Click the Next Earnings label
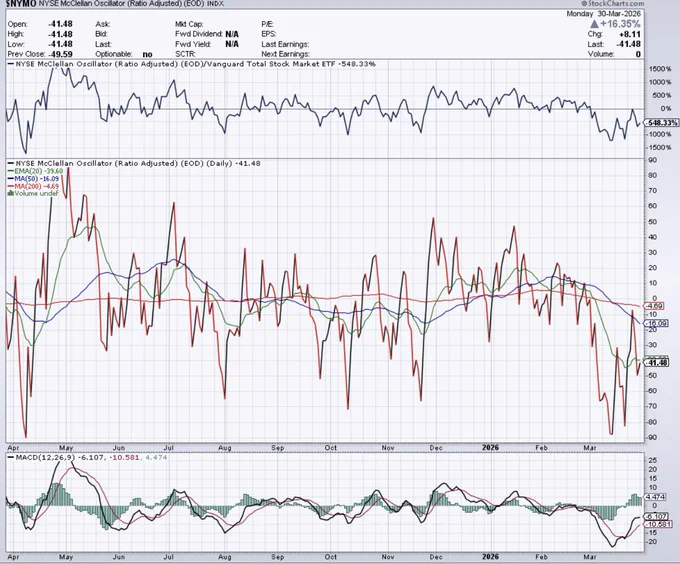Screen dimensions: 680x564 point(285,54)
